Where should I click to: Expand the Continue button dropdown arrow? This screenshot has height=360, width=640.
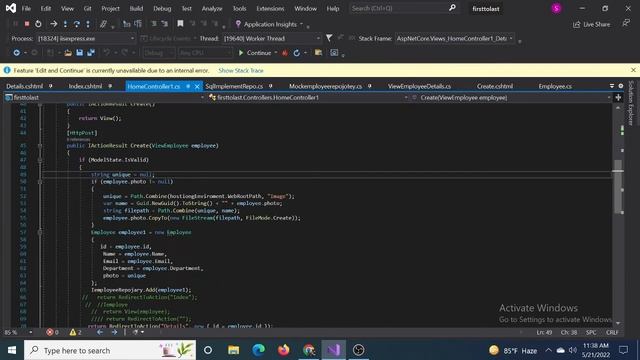(276, 53)
